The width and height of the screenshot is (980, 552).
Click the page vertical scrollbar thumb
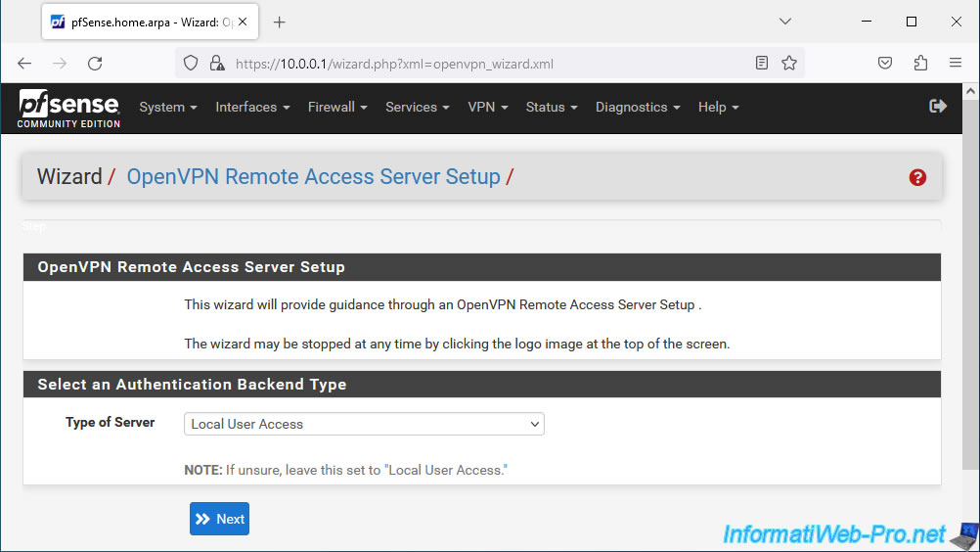(x=970, y=285)
